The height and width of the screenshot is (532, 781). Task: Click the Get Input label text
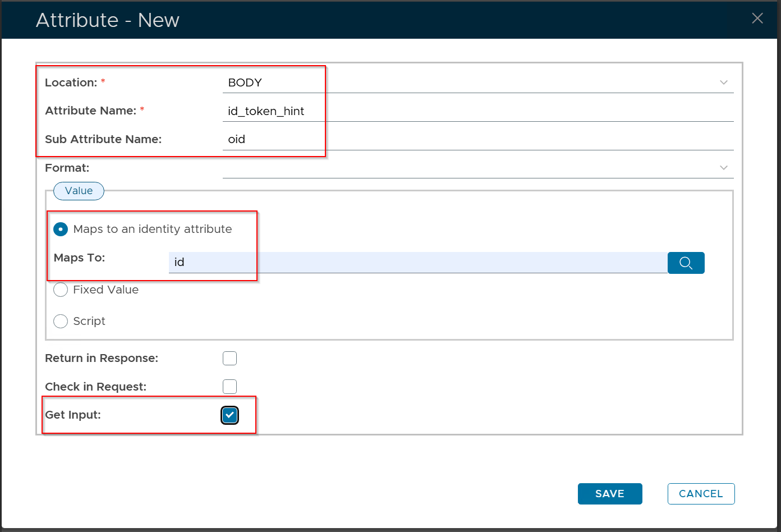73,415
